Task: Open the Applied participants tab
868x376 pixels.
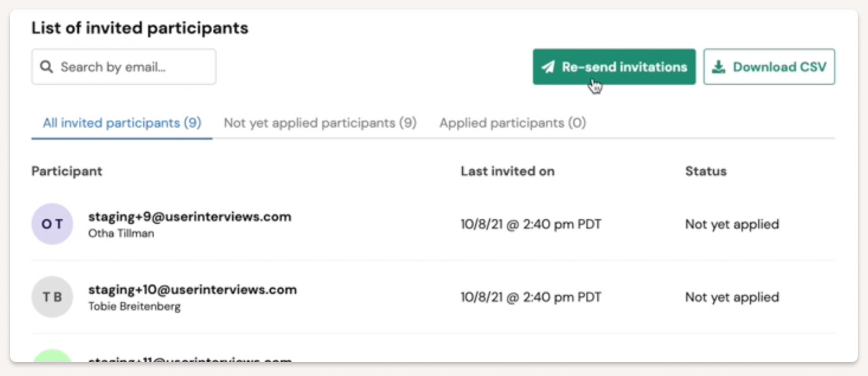Action: click(513, 123)
